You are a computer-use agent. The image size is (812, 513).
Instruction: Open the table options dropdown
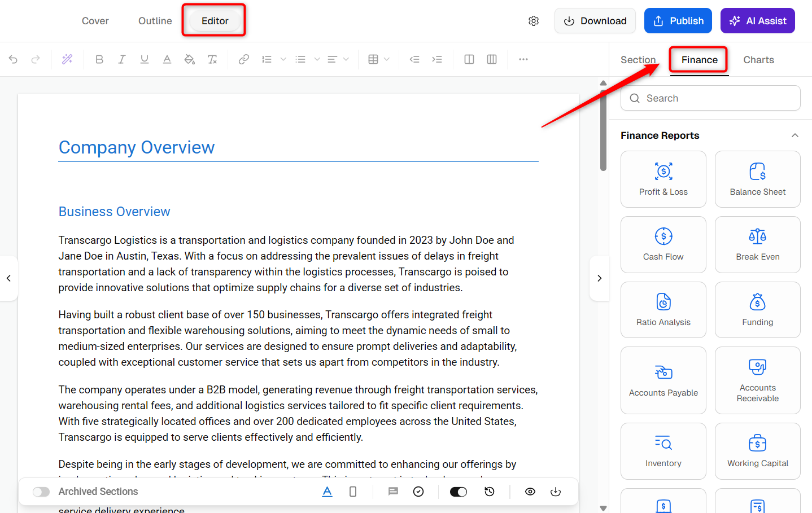pos(387,59)
